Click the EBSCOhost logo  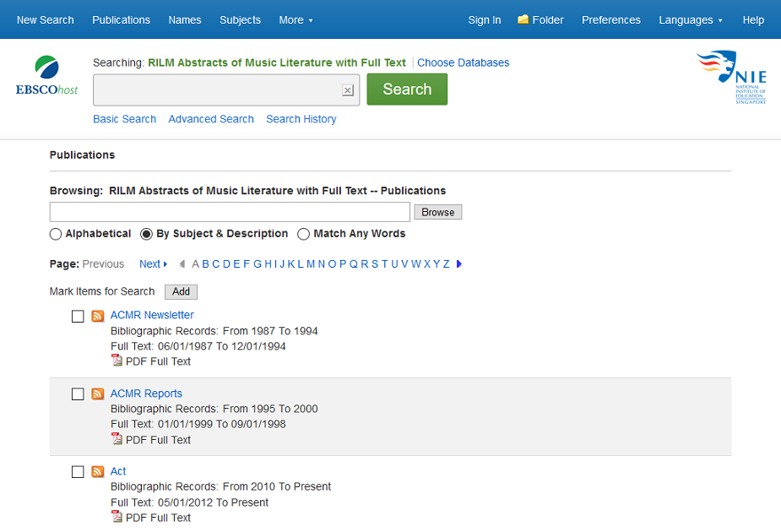click(46, 75)
